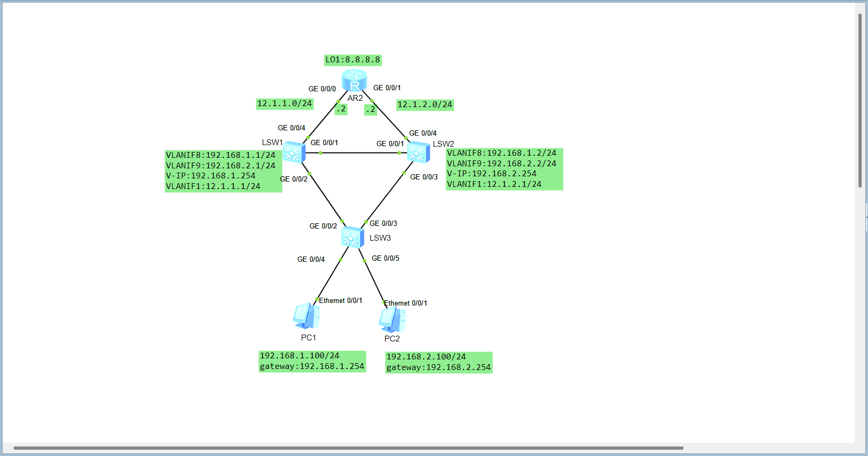Click LSW3 GE 0/0/4 port label
The image size is (868, 456).
[x=311, y=259]
